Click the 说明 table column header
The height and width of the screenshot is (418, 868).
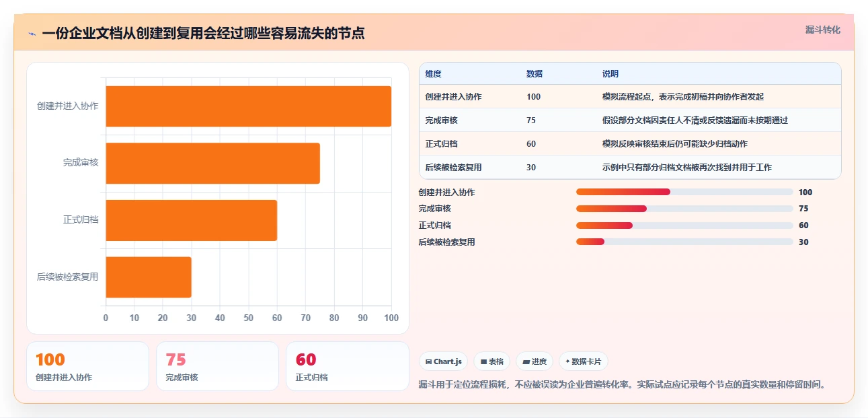click(x=610, y=74)
